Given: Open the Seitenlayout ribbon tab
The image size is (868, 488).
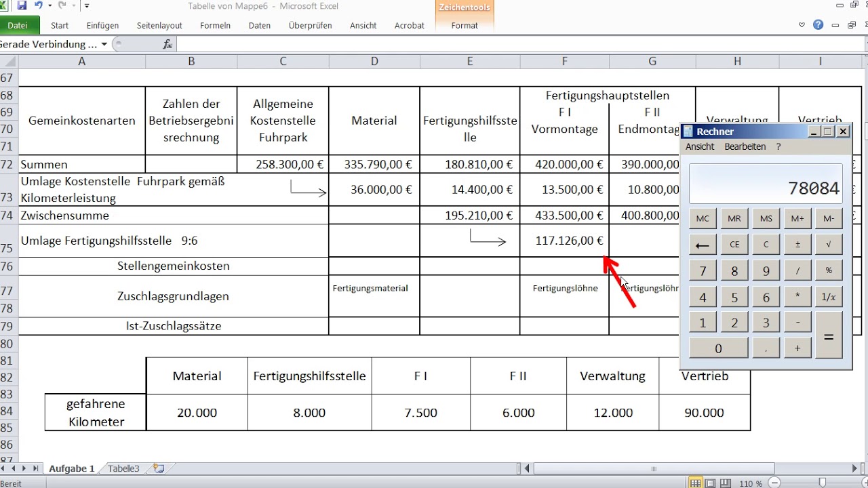Looking at the screenshot, I should point(159,26).
